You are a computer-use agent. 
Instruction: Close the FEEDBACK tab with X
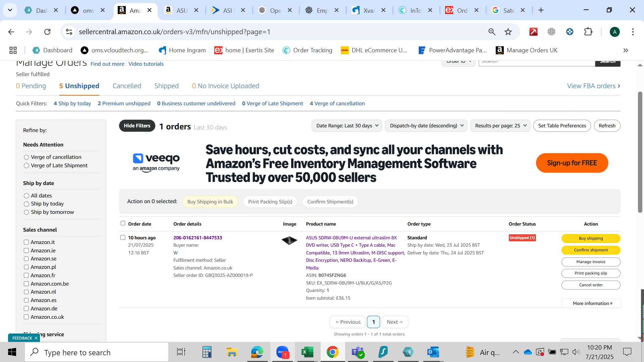click(36, 338)
